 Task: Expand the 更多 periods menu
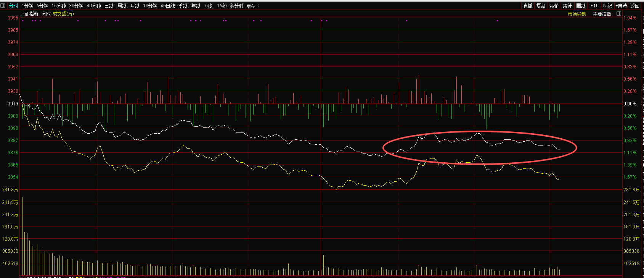point(253,6)
